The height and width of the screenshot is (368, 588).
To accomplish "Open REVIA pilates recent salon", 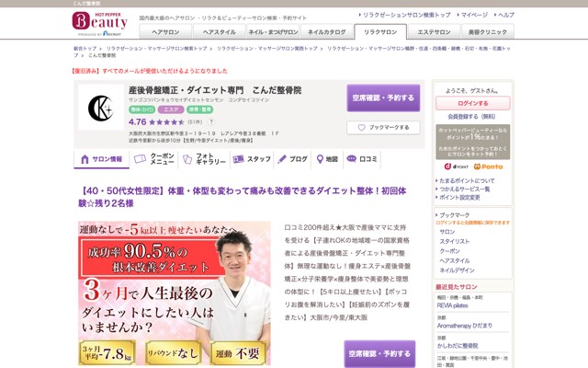I will click(452, 305).
